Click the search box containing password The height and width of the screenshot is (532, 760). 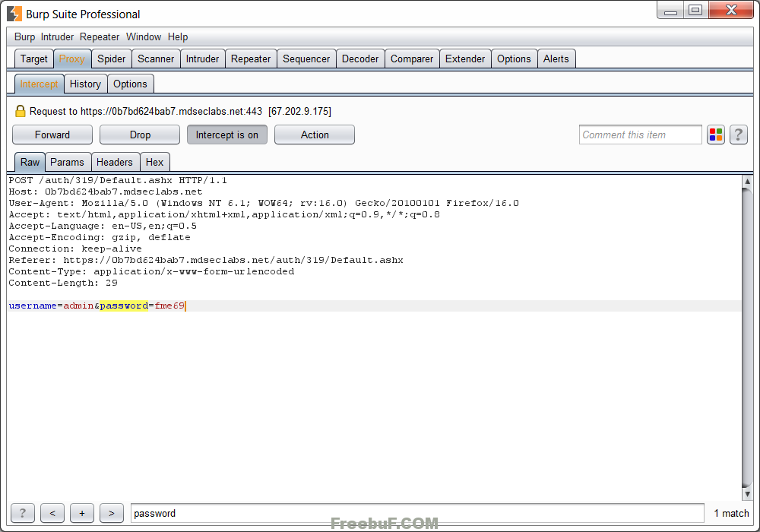pos(417,513)
